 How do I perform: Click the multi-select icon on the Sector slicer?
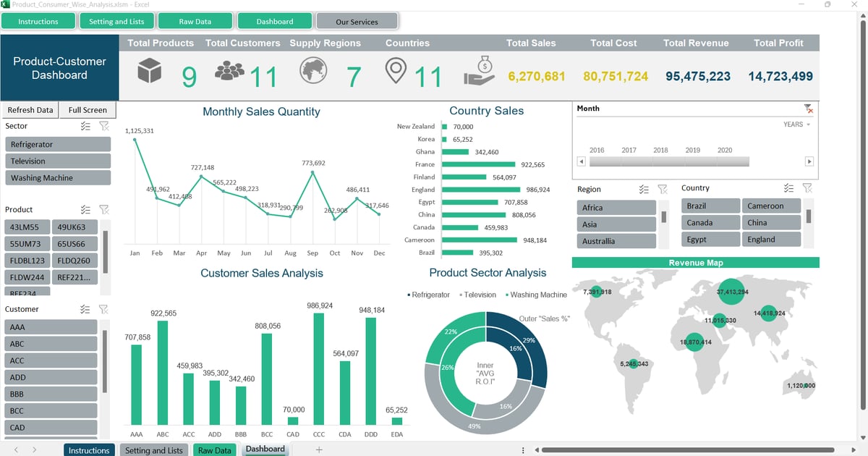point(85,126)
